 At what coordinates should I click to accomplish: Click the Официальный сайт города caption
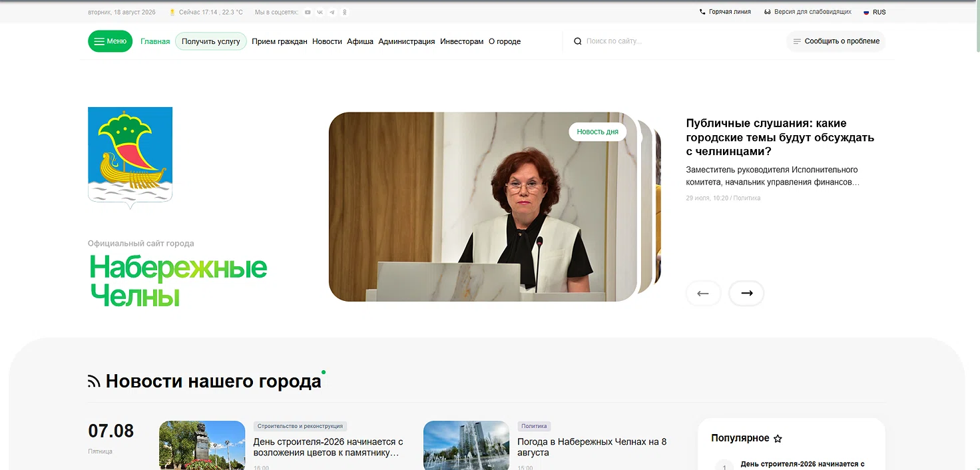141,244
